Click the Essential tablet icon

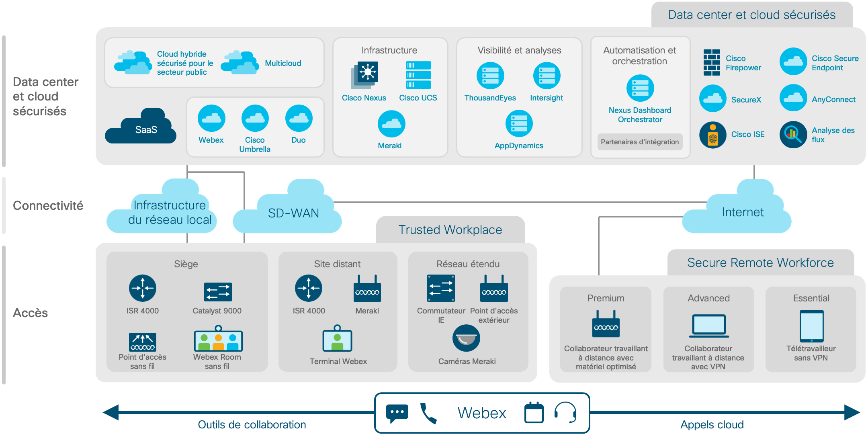(812, 326)
